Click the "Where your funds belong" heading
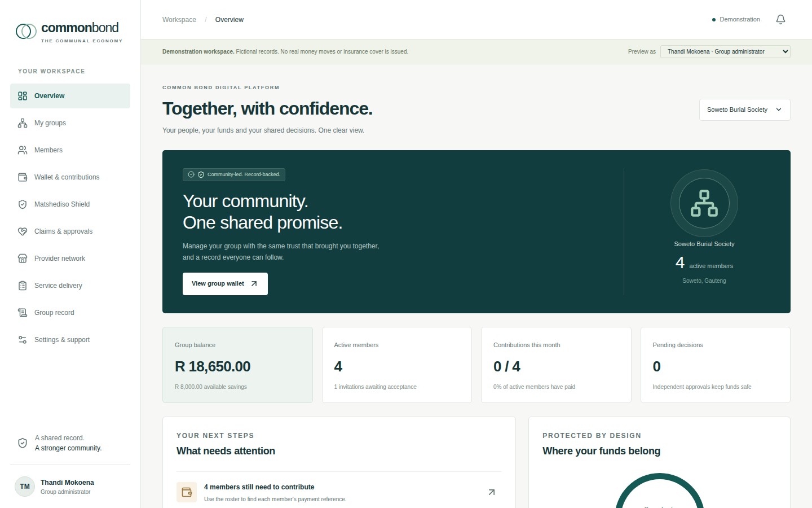The width and height of the screenshot is (812, 508). pos(601,451)
